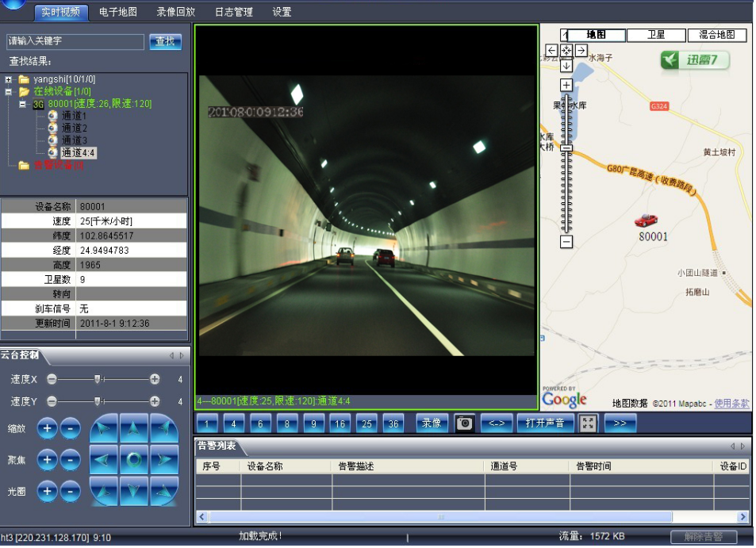Open the 录像回放 tab
Viewport: 756px width, 548px height.
tap(175, 12)
